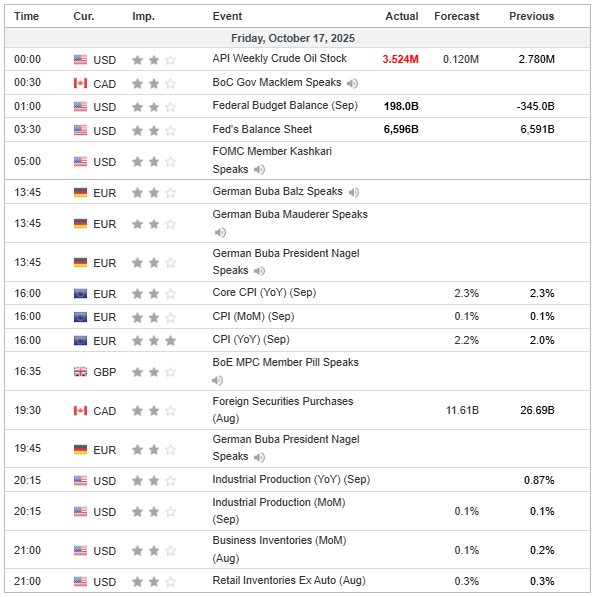Click US flag in API Weekly Crude Oil row
Viewport: 595px width, 597px height.
(x=80, y=60)
